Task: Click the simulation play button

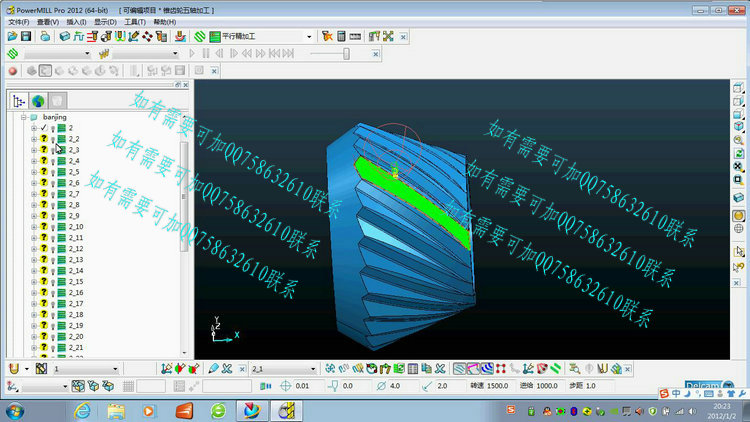Action: [192, 54]
